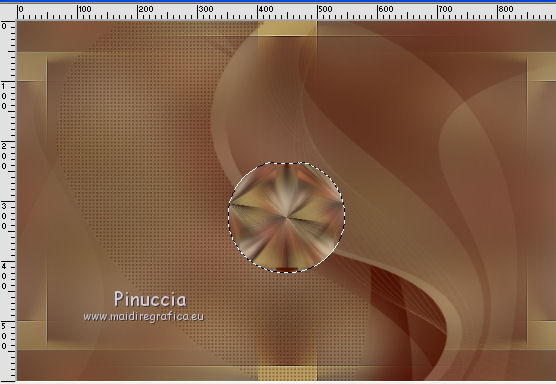Click the golden square in canvas top-left corner
The width and height of the screenshot is (556, 384).
32,66
